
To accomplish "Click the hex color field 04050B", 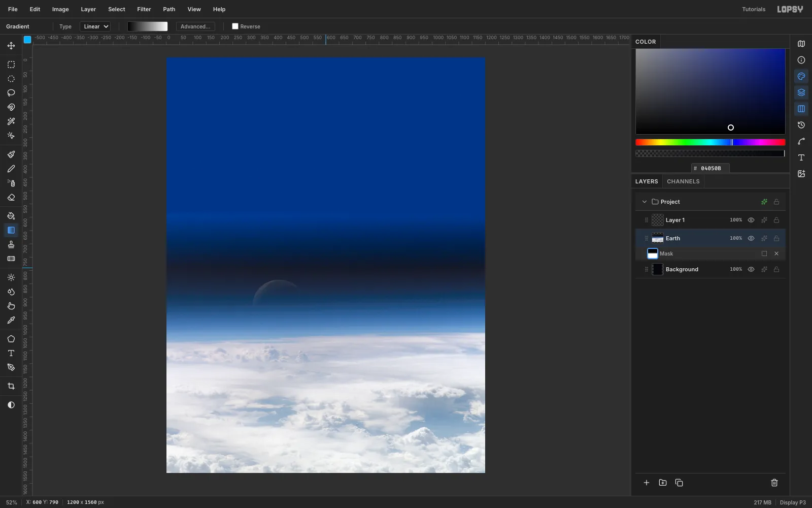I will [x=710, y=168].
